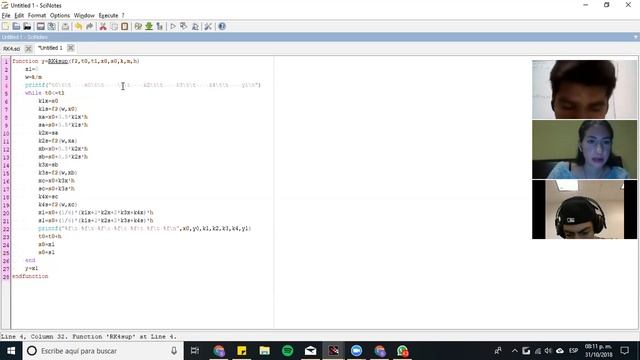Viewport: 640px width, 360px height.
Task: Open the ? help menu
Action: coord(123,16)
